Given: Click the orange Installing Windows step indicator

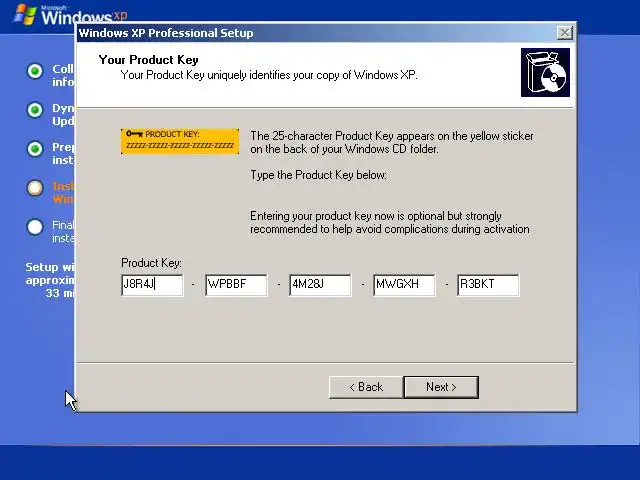Looking at the screenshot, I should (x=35, y=188).
